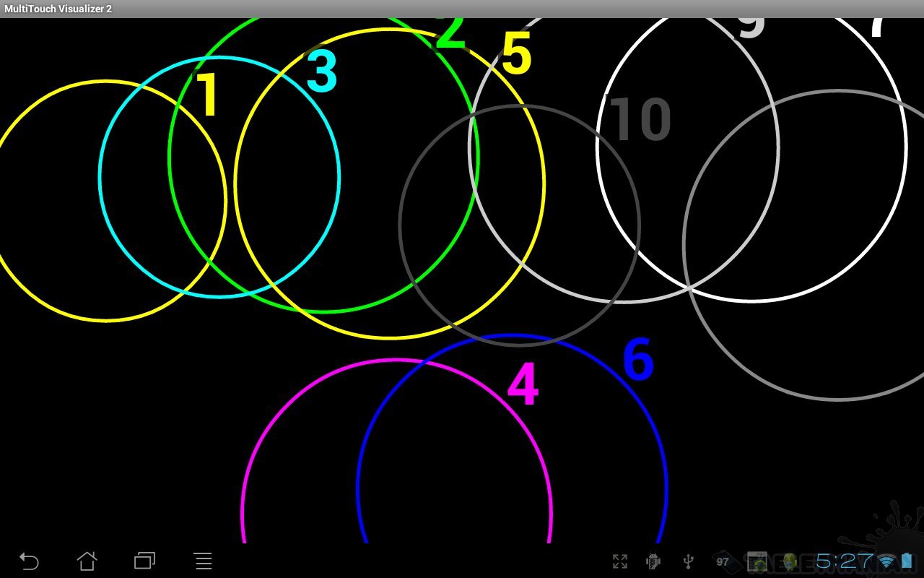Tap the blue number 6 touch label

pos(638,360)
